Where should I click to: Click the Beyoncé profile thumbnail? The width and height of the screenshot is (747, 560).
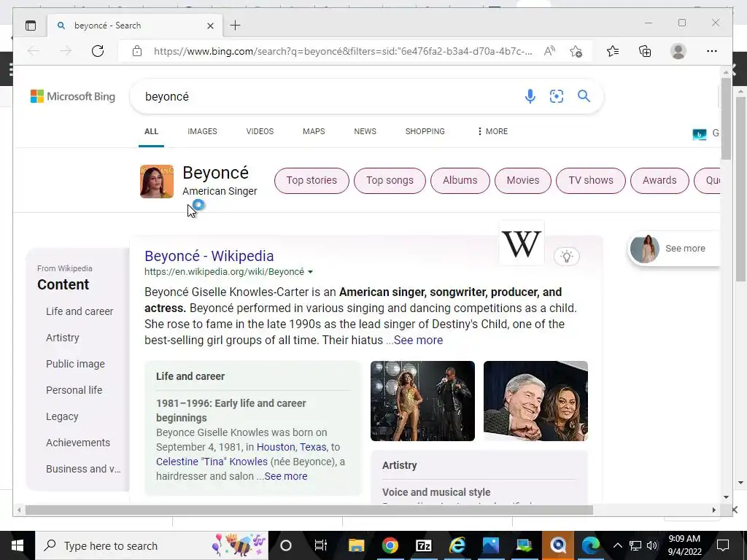[x=157, y=182]
